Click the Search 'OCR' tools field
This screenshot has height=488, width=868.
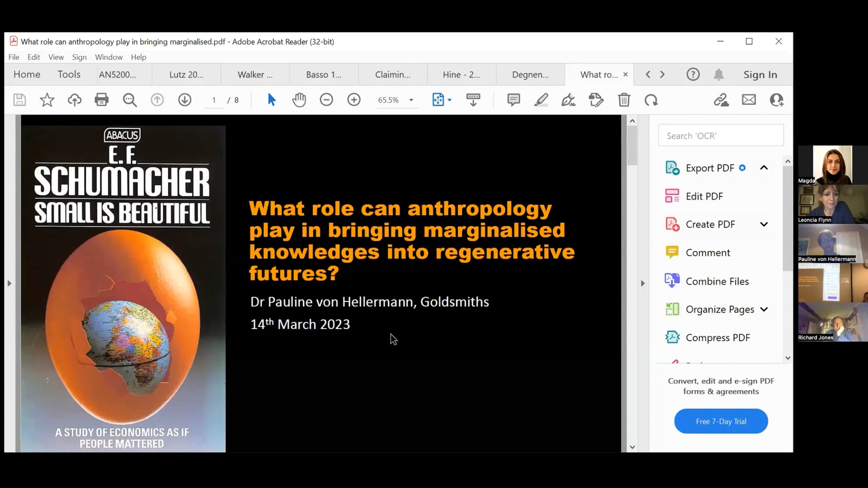click(721, 136)
